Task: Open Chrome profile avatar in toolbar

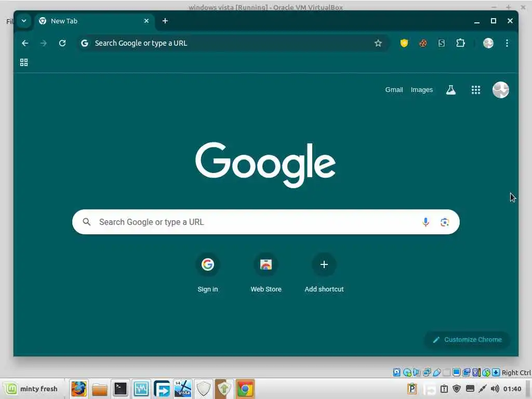Action: click(488, 43)
